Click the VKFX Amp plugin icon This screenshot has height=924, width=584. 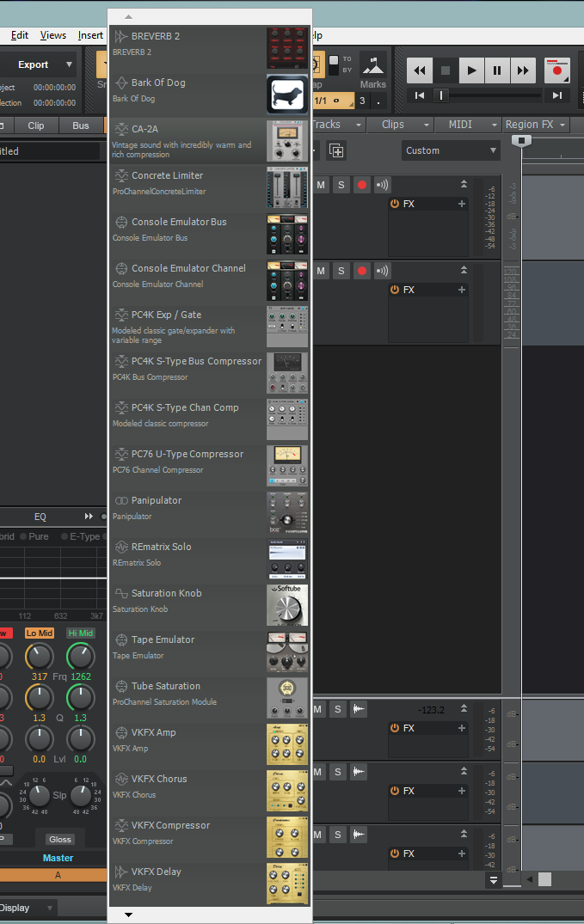point(121,732)
